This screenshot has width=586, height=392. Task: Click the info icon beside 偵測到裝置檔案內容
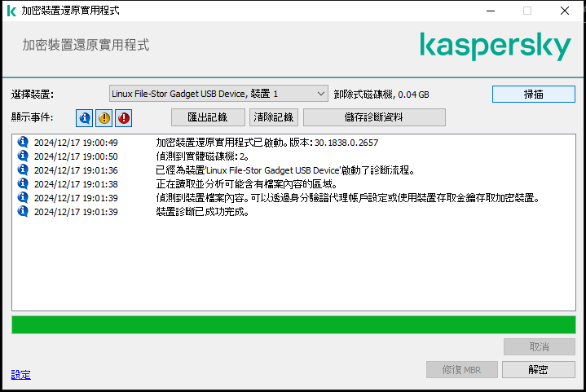point(23,197)
